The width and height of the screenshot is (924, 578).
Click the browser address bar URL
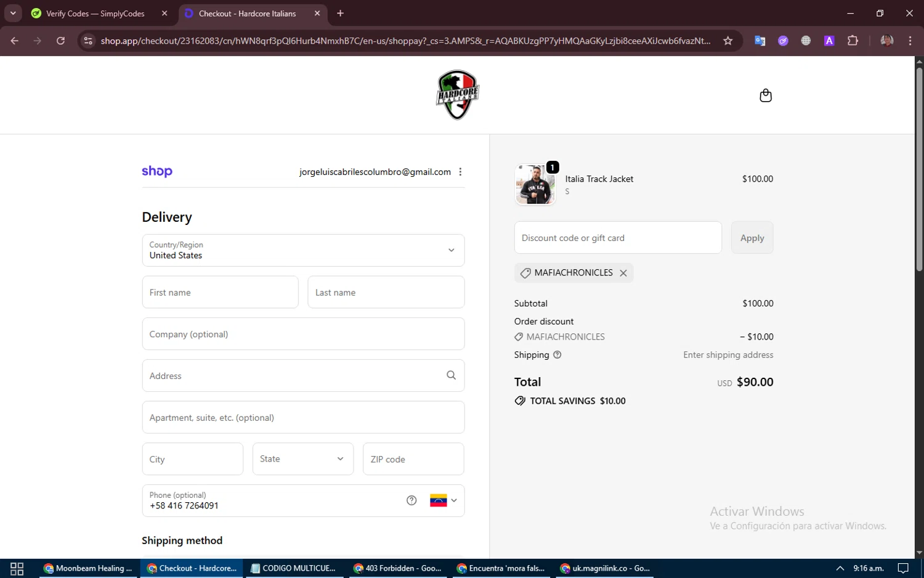tap(405, 41)
